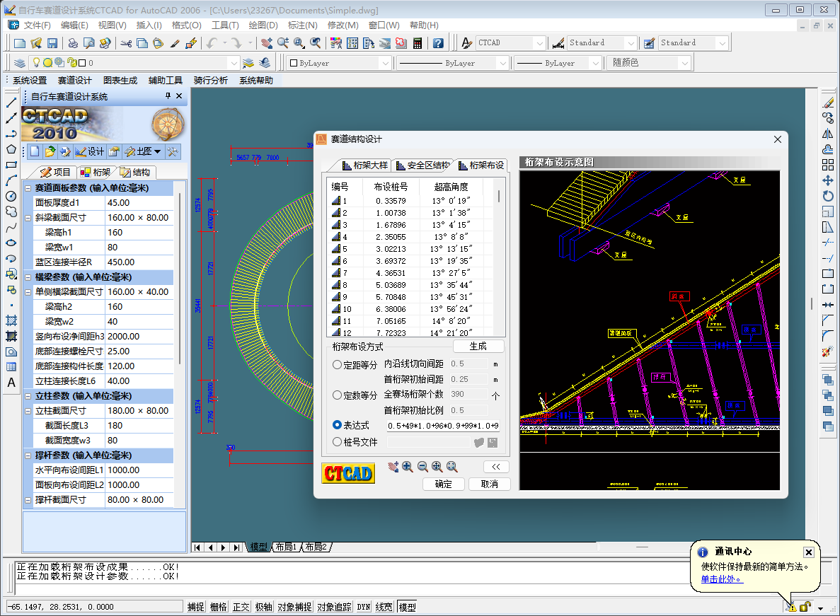Click the 单击此处 link in 通讯中心

coord(722,579)
